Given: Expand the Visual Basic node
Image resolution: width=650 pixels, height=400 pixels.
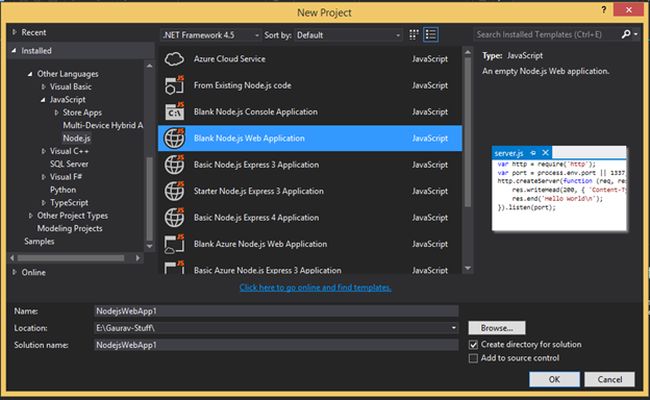Looking at the screenshot, I should (x=44, y=87).
